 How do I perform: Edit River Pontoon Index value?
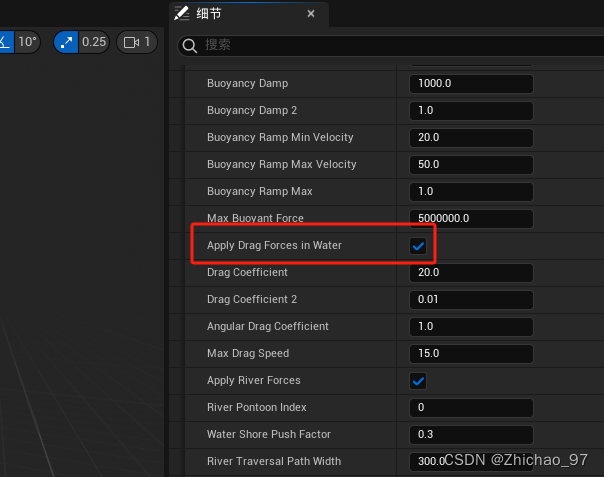pos(471,407)
